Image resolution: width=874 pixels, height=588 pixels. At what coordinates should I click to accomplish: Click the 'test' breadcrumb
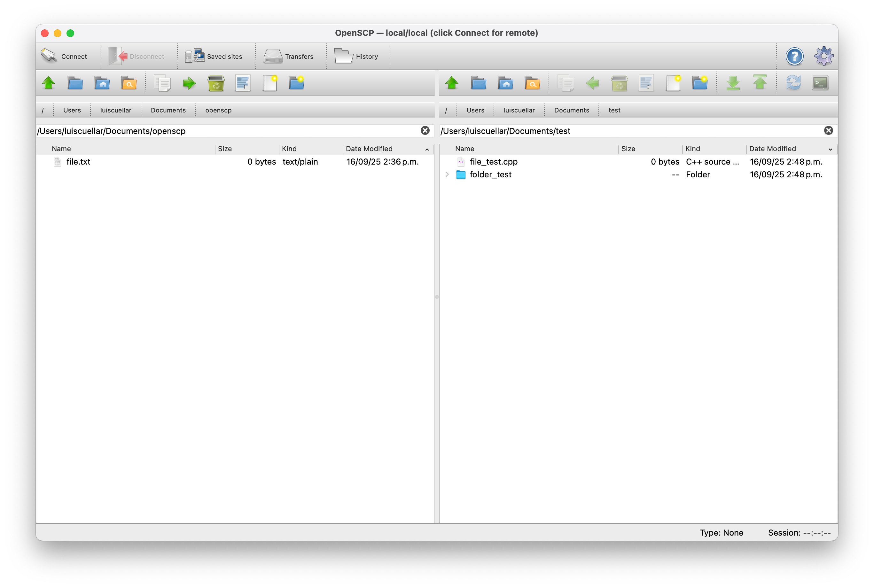(x=614, y=110)
